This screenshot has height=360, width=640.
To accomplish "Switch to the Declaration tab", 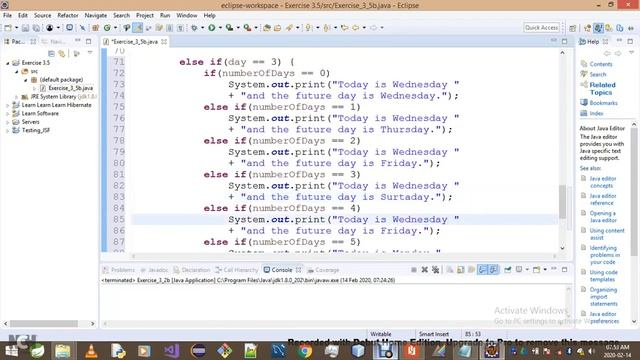I will tap(192, 270).
